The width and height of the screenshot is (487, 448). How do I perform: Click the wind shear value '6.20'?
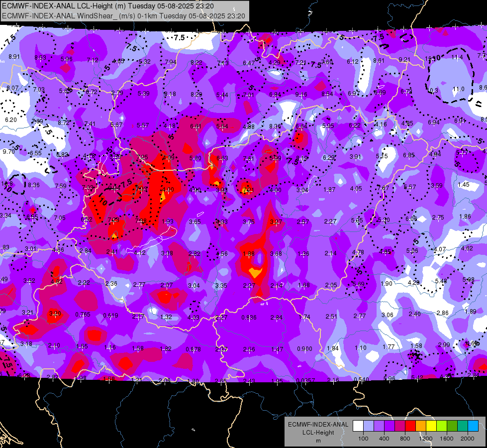[11, 119]
